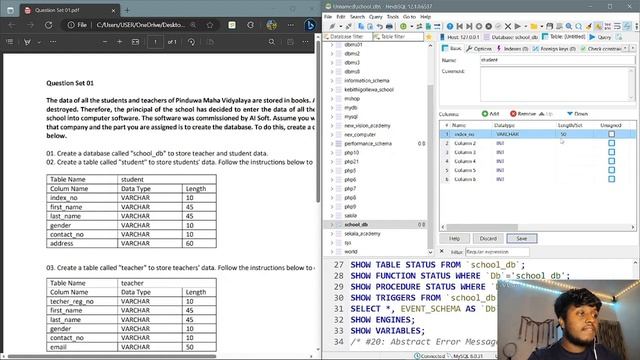Rotate the PDF page in viewer toolbar

pos(191,42)
